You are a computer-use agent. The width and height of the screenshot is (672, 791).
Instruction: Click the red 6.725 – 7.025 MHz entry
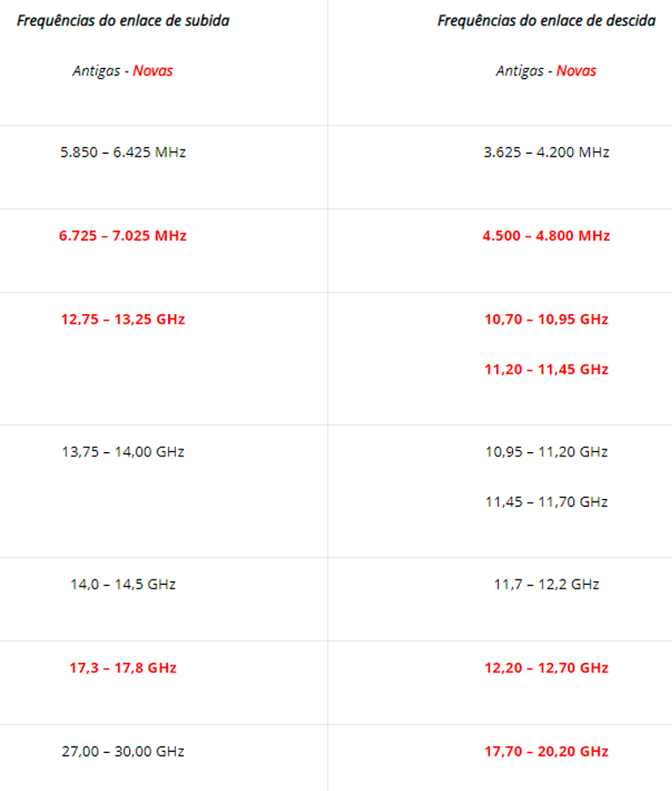123,235
